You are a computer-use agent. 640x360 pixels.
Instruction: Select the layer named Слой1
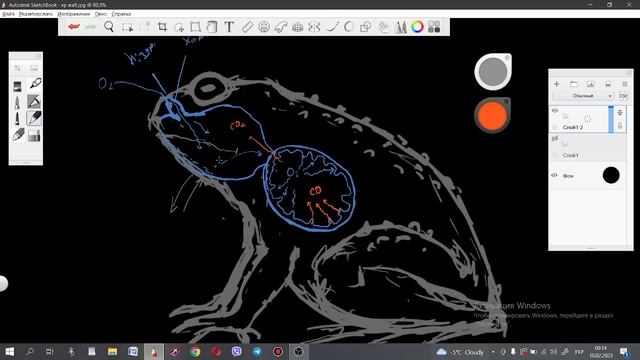point(588,148)
